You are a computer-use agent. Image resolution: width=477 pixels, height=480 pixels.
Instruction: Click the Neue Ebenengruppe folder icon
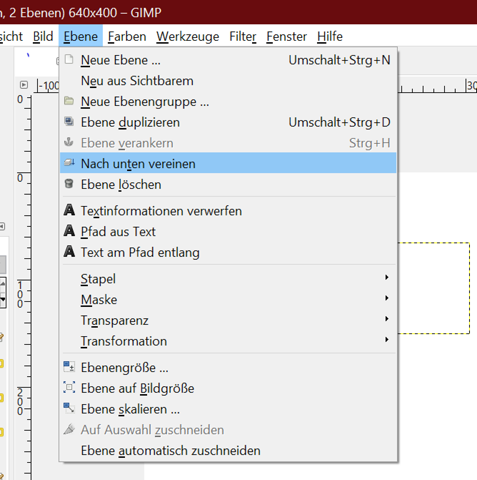69,101
